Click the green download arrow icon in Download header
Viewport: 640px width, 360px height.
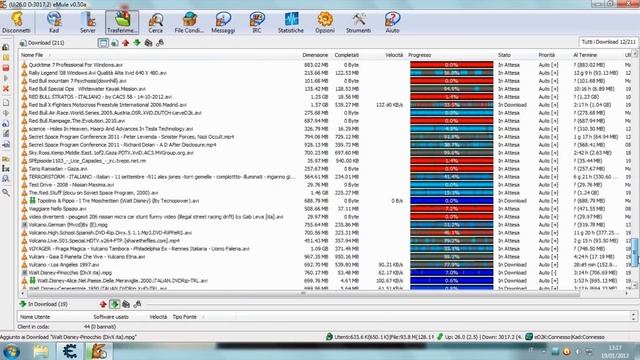tap(137, 42)
